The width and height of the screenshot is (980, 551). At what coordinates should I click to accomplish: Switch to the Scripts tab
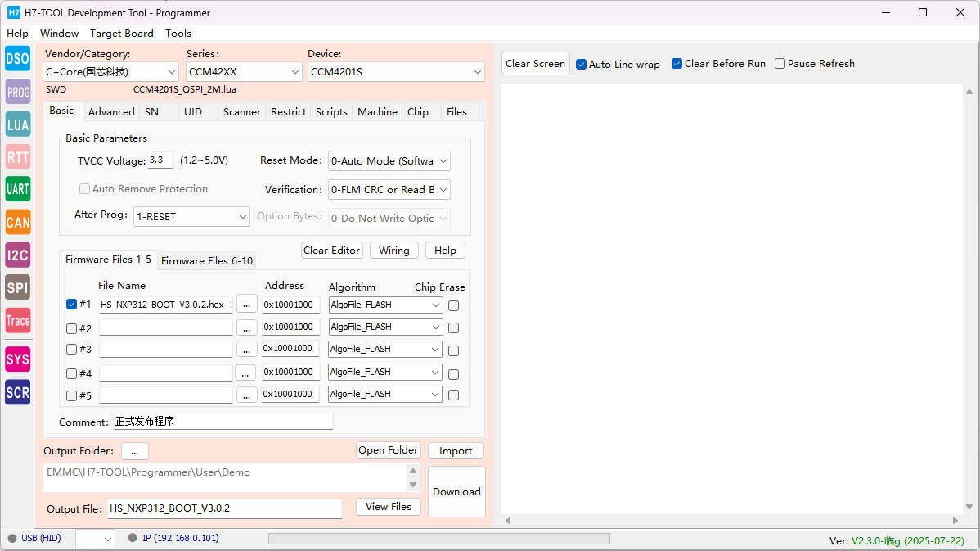pyautogui.click(x=331, y=112)
